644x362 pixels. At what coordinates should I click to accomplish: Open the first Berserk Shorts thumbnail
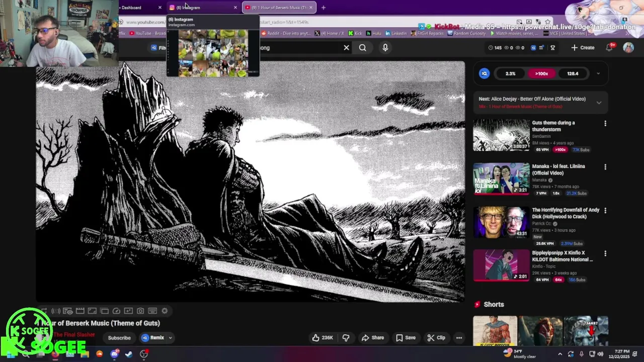pyautogui.click(x=495, y=331)
